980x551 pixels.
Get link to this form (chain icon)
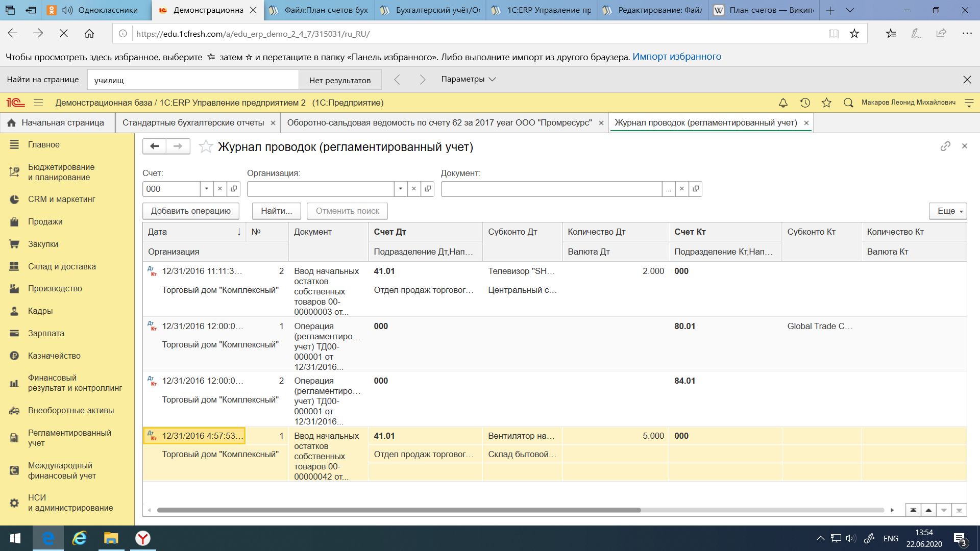(x=945, y=146)
